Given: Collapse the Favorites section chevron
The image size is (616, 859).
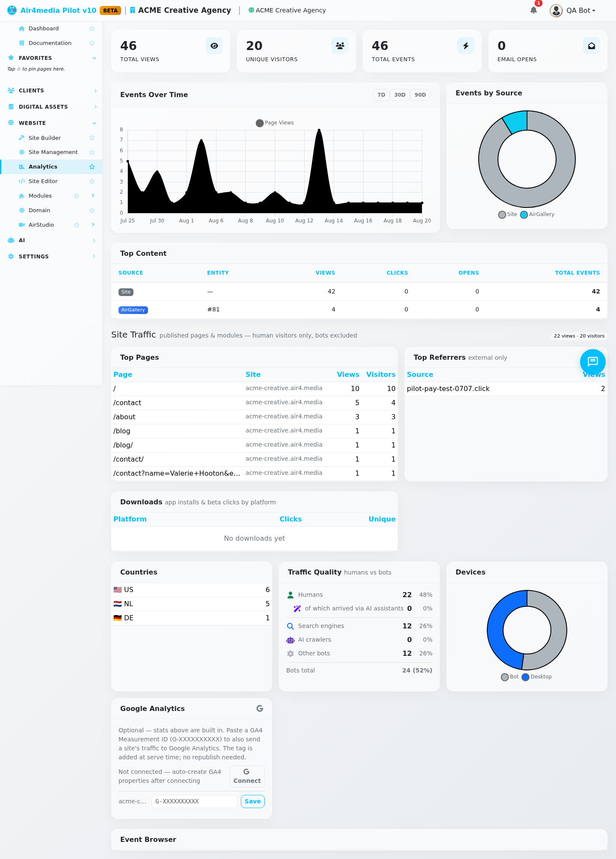Looking at the screenshot, I should point(95,58).
